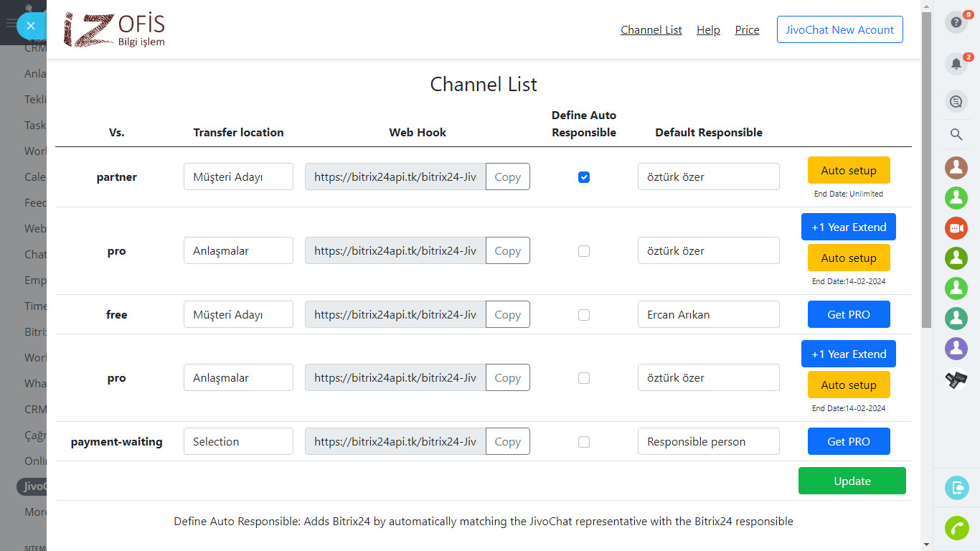980x551 pixels.
Task: Open the payment-waiting 'Selection' transfer dropdown
Action: 238,442
